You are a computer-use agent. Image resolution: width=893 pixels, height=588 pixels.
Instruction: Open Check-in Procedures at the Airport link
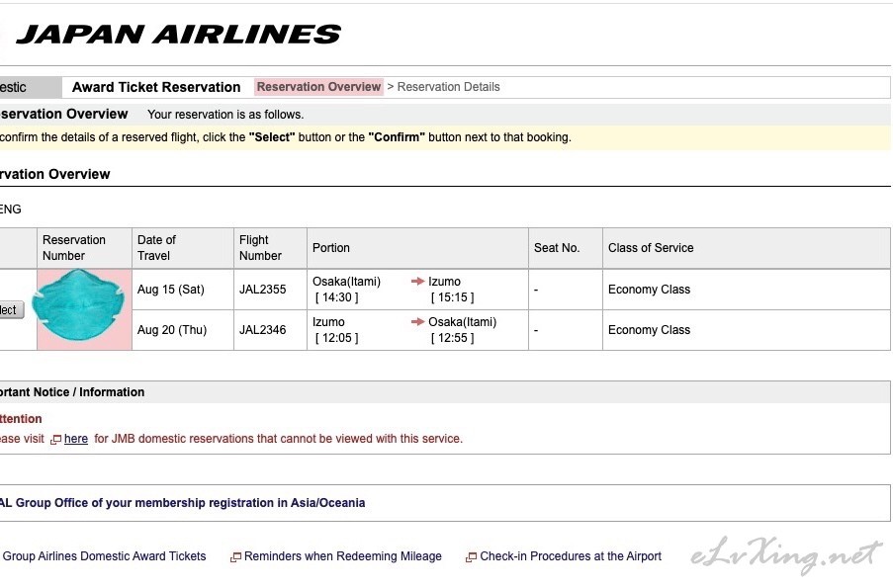571,556
